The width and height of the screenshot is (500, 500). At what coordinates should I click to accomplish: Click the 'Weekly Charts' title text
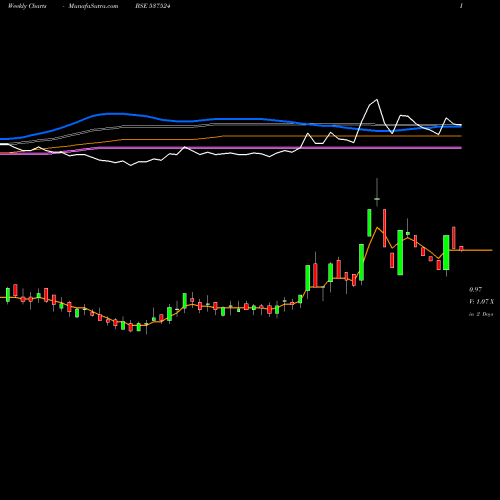point(27,6)
